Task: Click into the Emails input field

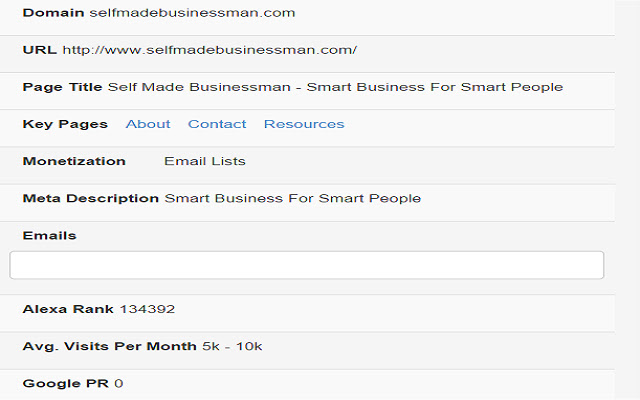Action: coord(306,265)
